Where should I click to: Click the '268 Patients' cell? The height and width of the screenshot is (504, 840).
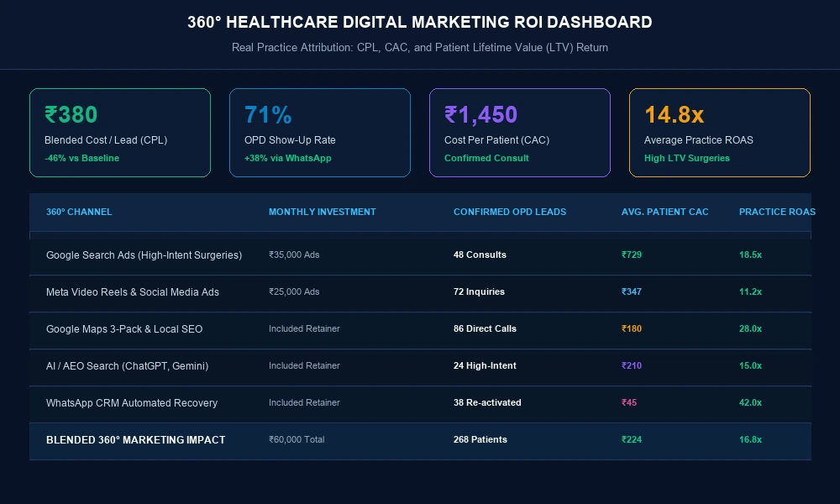[x=480, y=439]
